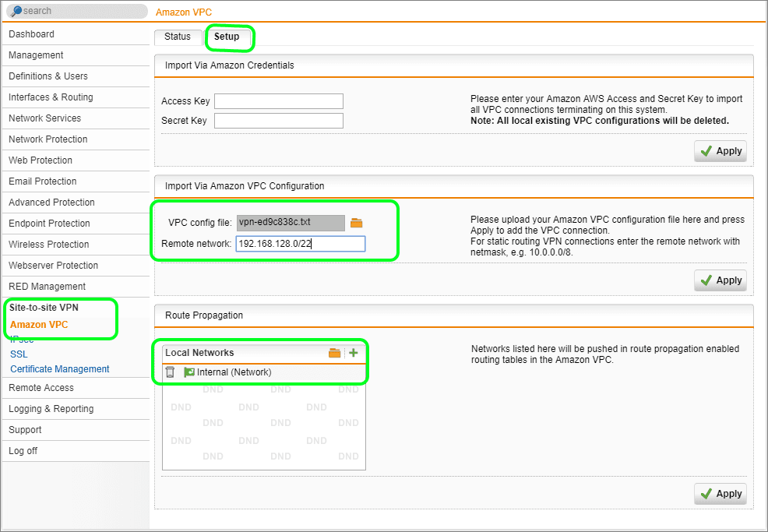Screen dimensions: 768x532
Task: Apply the Route Propagation settings
Action: 720,493
